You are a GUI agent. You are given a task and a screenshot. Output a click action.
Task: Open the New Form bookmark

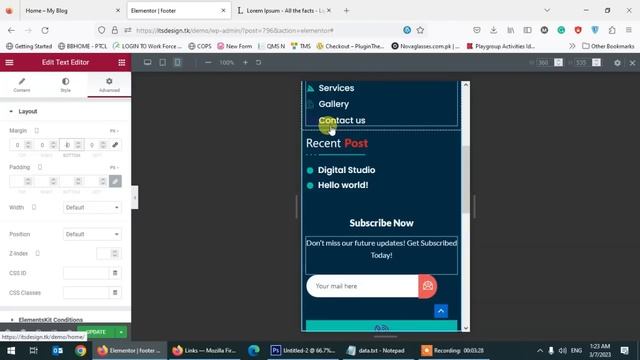tap(235, 46)
